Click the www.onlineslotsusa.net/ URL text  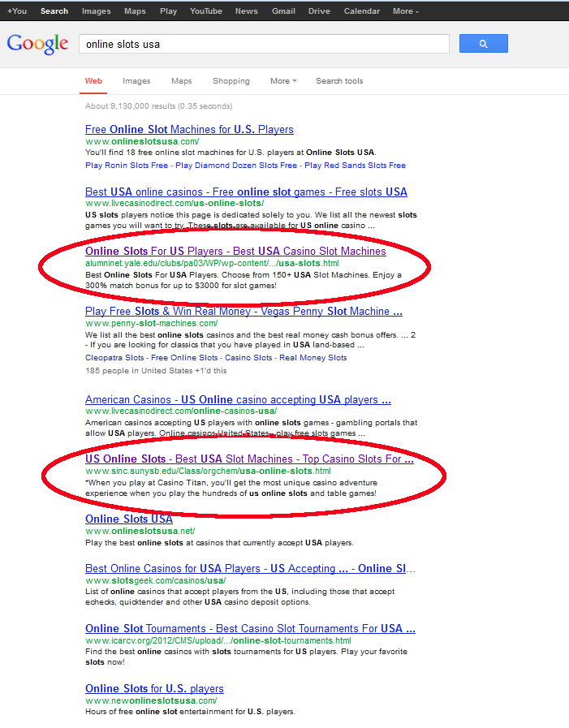140,531
